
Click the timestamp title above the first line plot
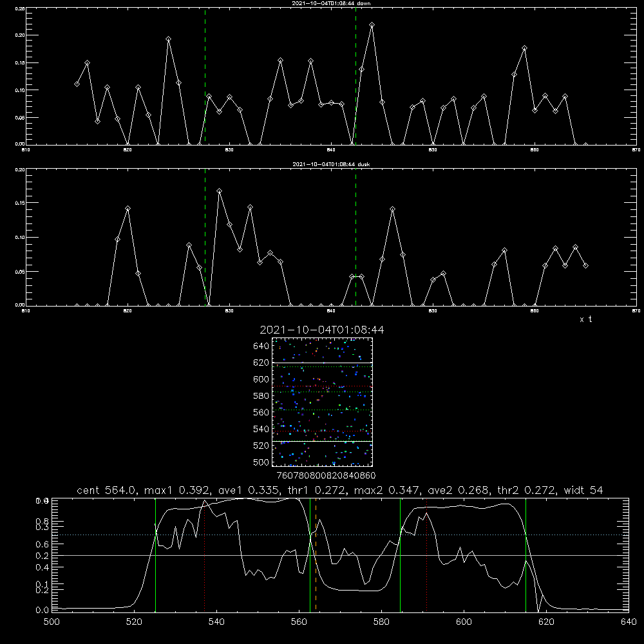[x=331, y=3]
